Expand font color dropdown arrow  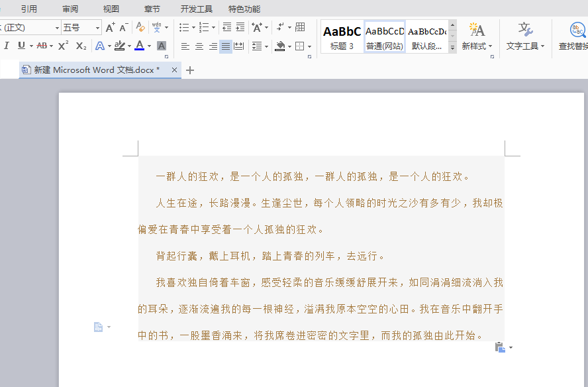coord(149,46)
